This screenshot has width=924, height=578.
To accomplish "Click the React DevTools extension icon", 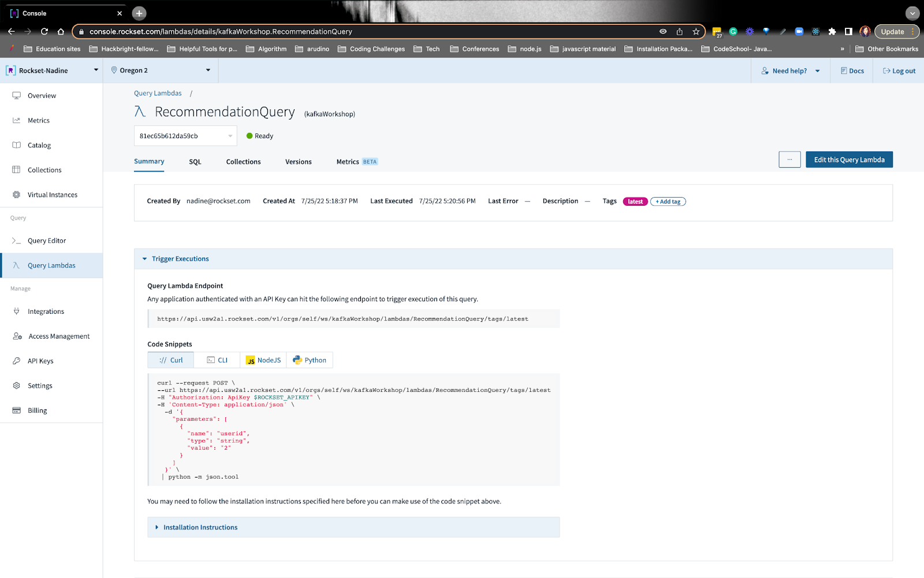I will (x=815, y=32).
